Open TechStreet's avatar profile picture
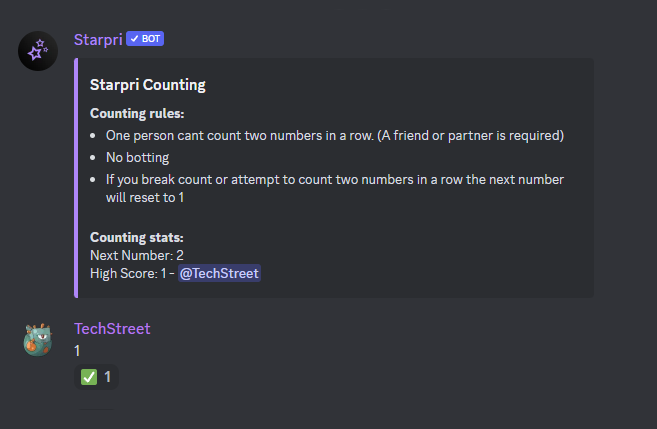 coord(38,340)
